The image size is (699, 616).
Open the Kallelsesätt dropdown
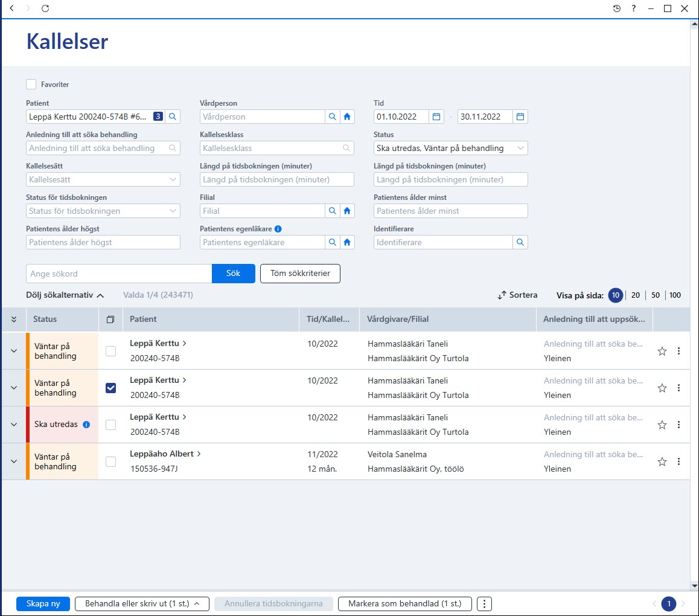[x=103, y=179]
